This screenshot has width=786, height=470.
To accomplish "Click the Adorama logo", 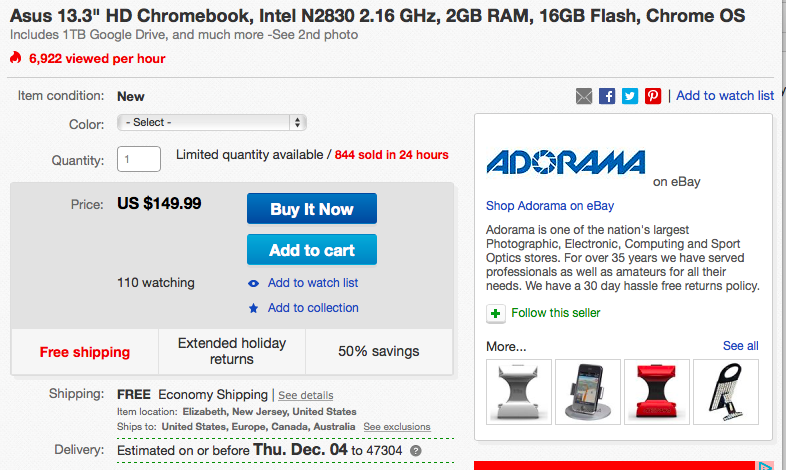I will (565, 163).
